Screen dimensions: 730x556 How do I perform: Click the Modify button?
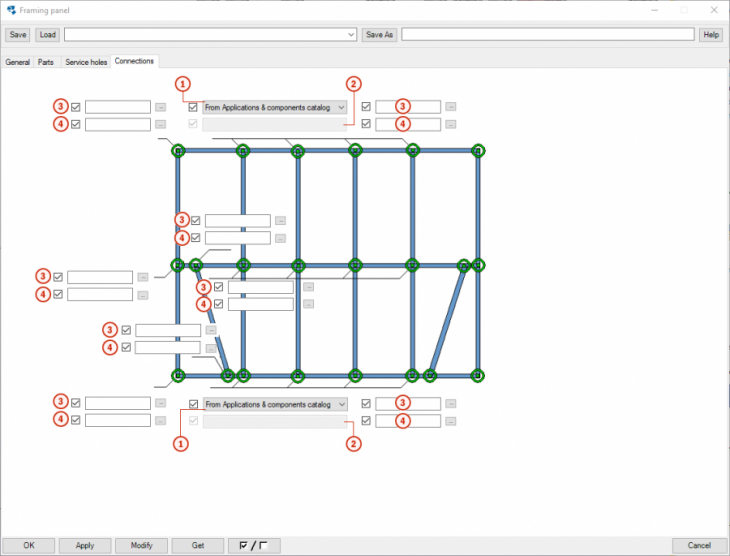point(142,545)
